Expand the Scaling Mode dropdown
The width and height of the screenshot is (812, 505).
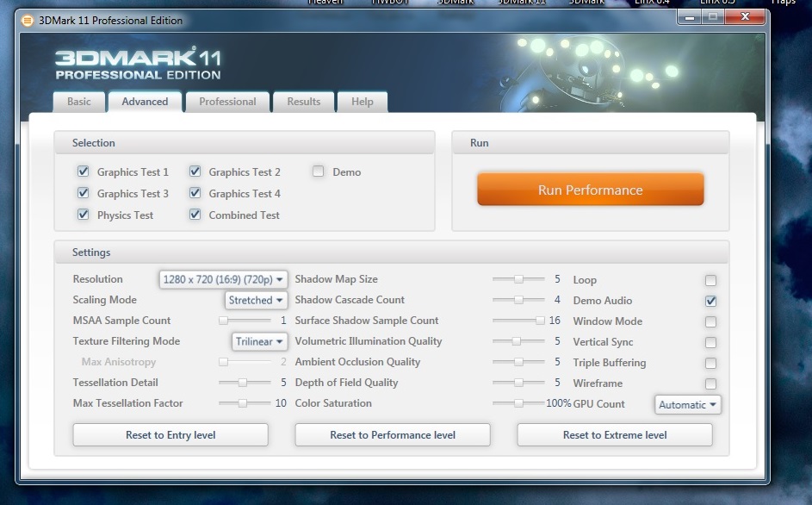point(256,300)
